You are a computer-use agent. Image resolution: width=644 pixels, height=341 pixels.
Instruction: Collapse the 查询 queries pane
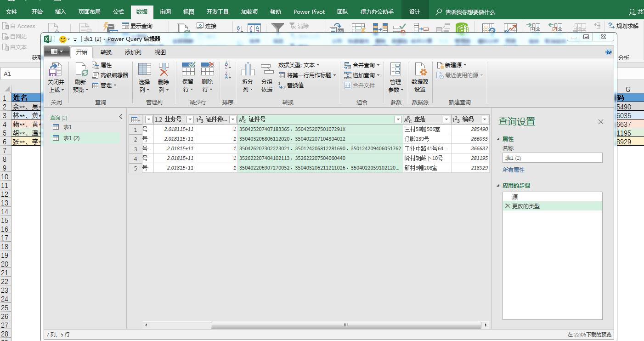coord(121,117)
